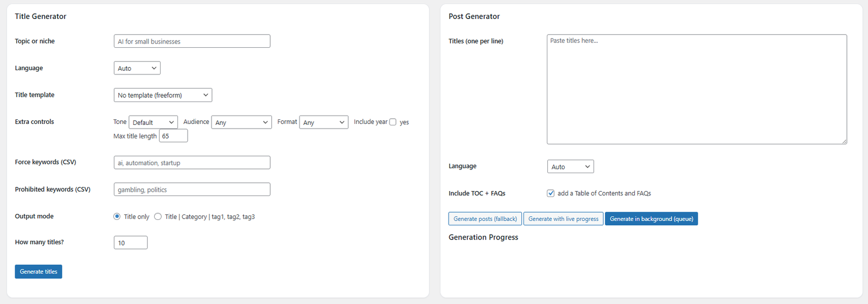Click the Topic or niche input field

click(192, 41)
